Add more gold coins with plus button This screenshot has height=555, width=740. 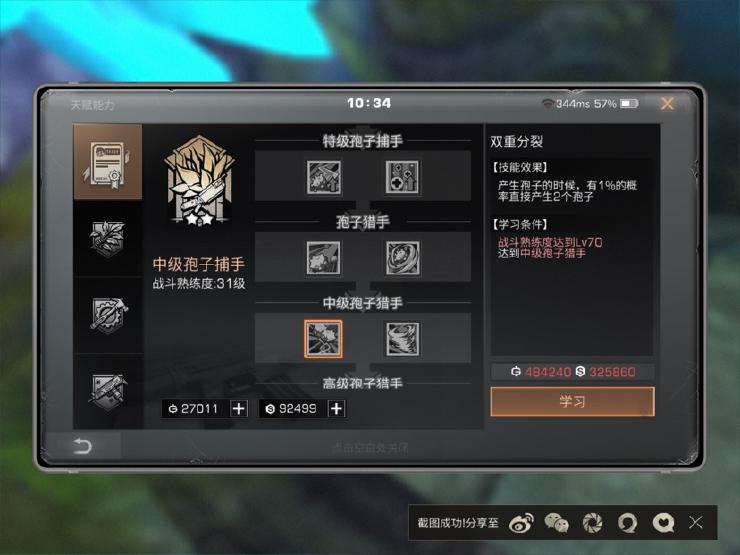(239, 409)
